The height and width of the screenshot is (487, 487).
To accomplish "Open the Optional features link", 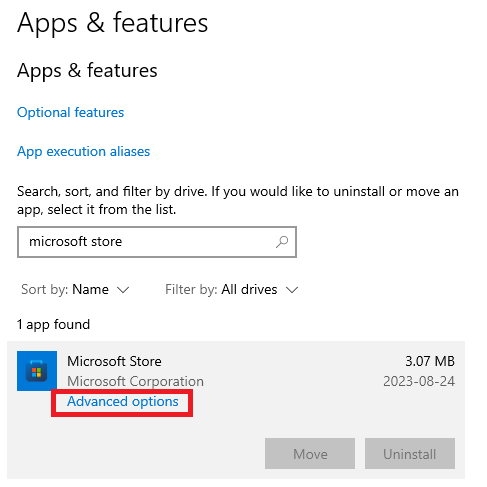I will coord(70,112).
